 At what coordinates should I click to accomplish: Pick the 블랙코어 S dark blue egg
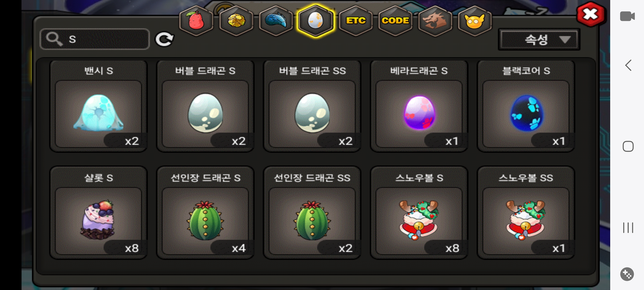click(526, 106)
